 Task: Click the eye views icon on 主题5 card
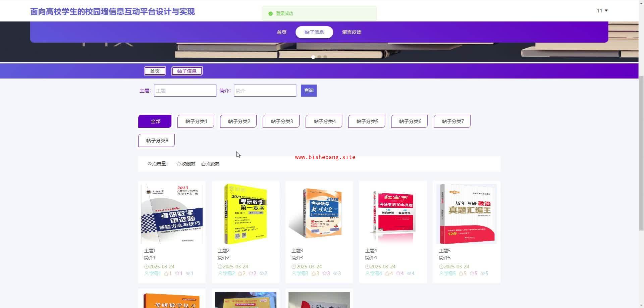(483, 273)
